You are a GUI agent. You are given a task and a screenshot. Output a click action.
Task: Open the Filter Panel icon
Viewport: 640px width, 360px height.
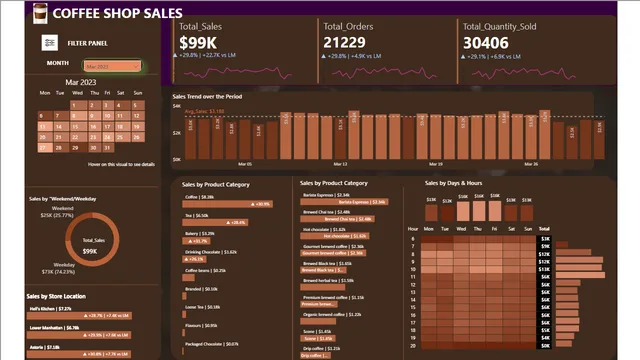(x=50, y=43)
